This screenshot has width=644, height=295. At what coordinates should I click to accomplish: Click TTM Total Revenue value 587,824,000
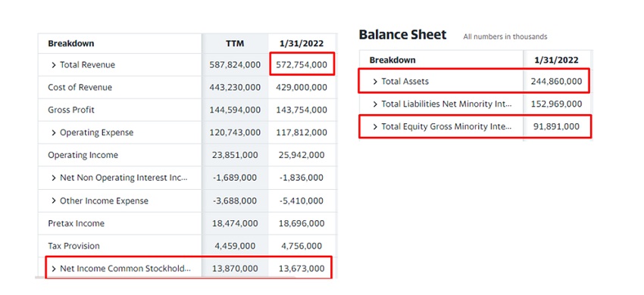click(x=235, y=65)
